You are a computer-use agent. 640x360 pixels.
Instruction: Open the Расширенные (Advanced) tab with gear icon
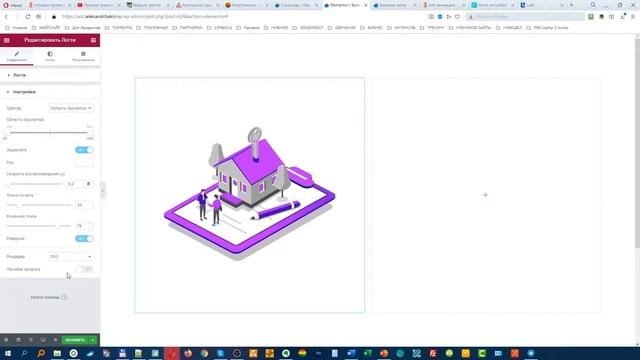83,56
